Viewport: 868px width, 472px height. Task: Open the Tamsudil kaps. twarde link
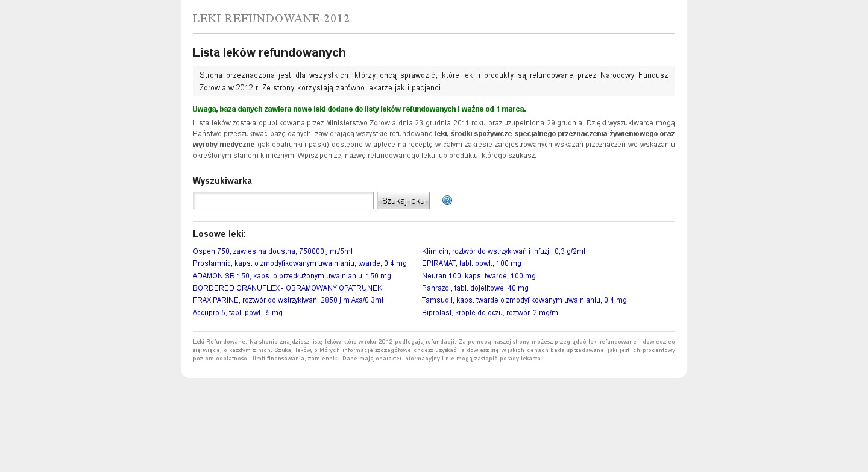524,300
